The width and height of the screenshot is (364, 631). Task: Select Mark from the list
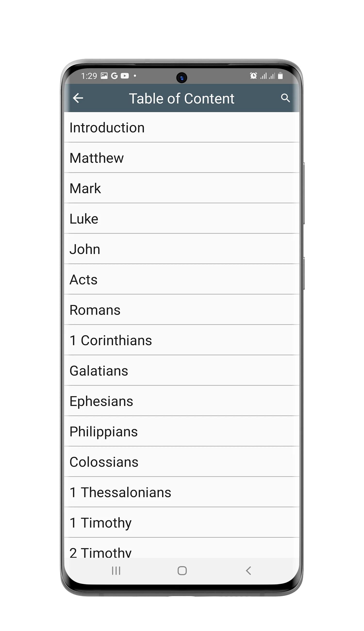[182, 188]
